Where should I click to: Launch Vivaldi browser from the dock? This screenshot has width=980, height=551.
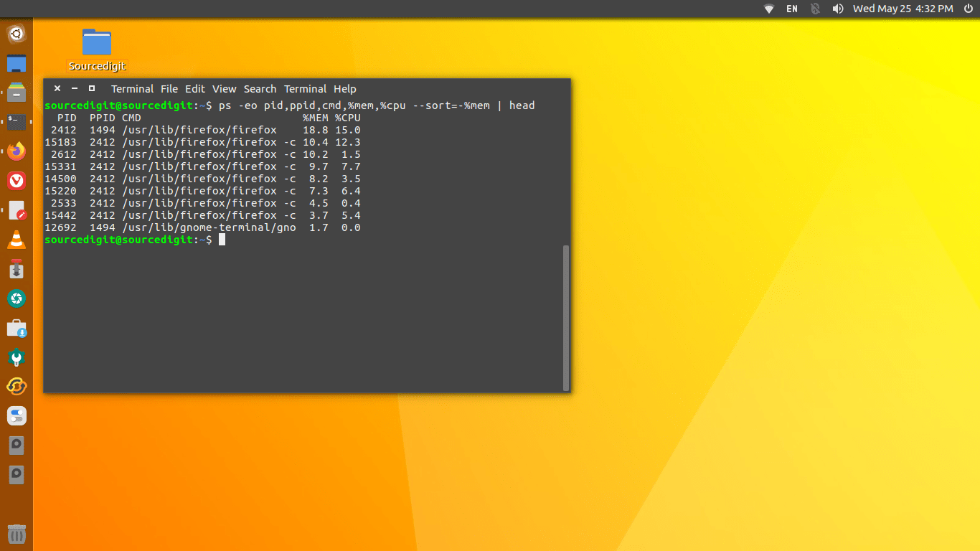click(17, 181)
